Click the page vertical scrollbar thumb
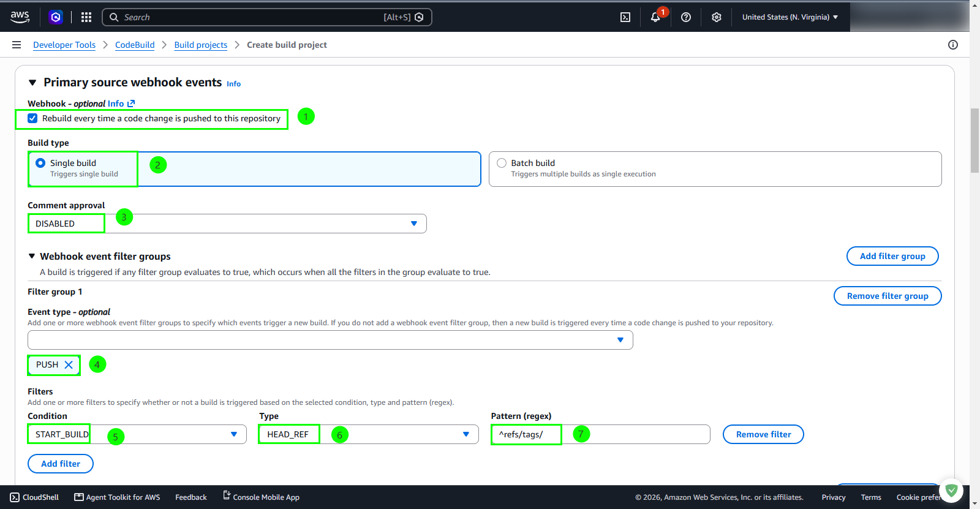The height and width of the screenshot is (509, 980). point(974,141)
